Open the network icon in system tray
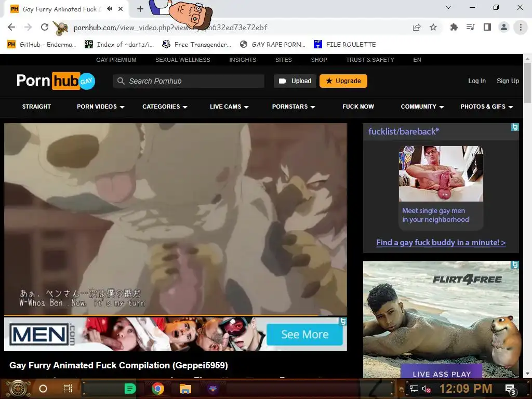 click(414, 389)
